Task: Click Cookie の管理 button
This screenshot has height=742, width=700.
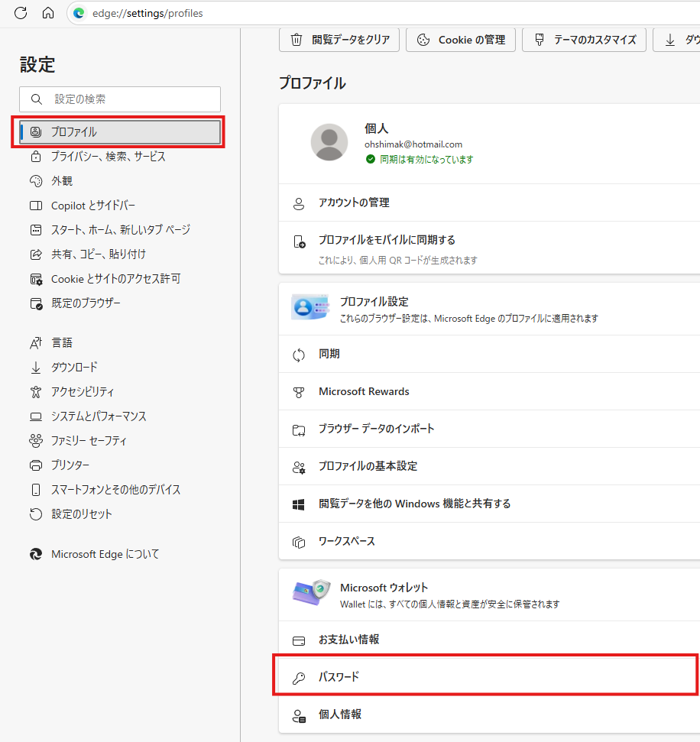Action: pos(461,40)
